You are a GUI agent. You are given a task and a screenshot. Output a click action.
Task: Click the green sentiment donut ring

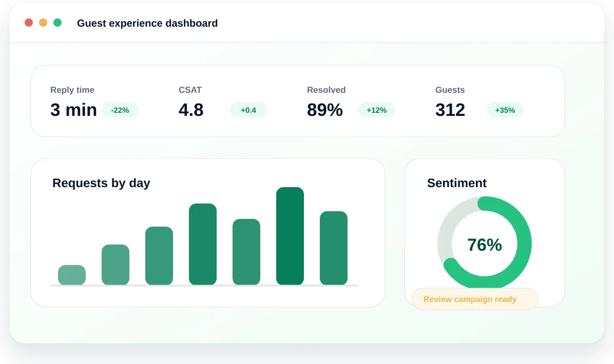point(524,243)
